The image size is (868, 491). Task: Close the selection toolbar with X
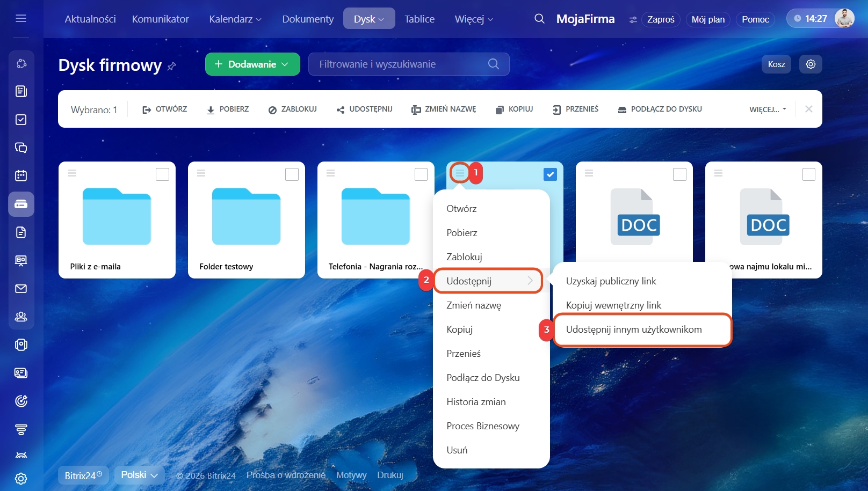pos(808,109)
